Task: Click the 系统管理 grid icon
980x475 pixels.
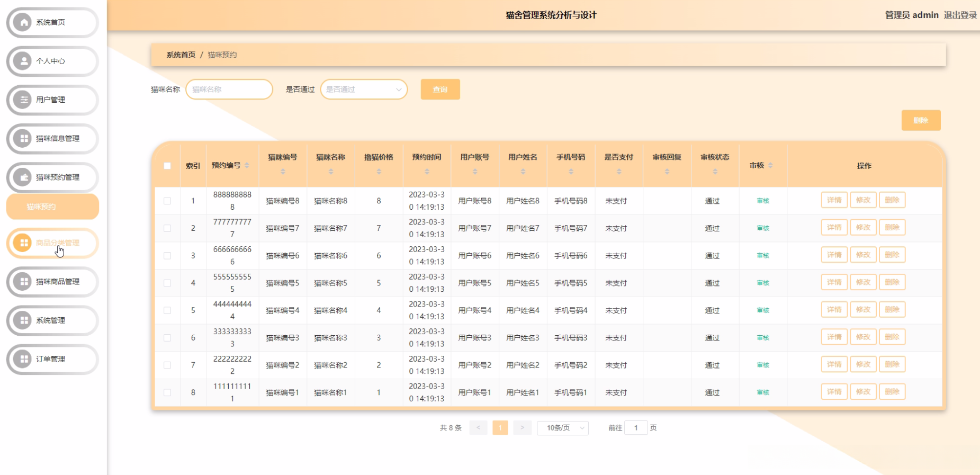Action: [x=23, y=320]
